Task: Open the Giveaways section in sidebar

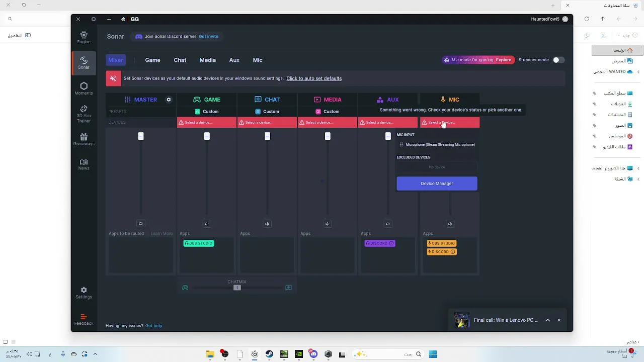Action: [x=84, y=139]
